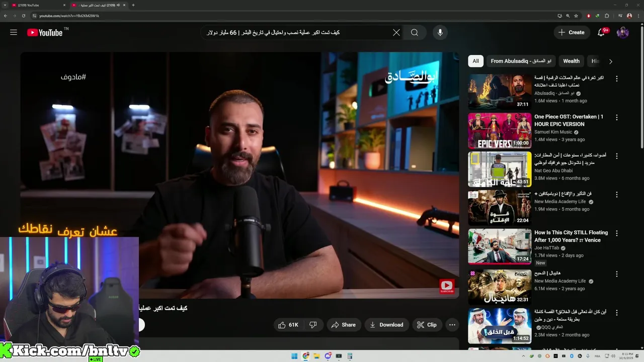Image resolution: width=644 pixels, height=362 pixels.
Task: Go to YouTube home via logo
Action: (45, 33)
